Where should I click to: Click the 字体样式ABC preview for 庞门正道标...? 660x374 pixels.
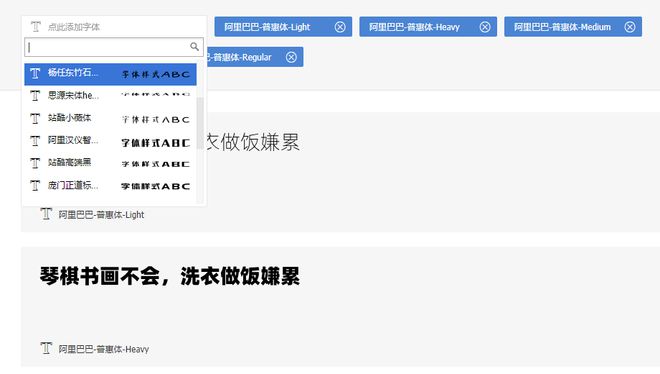(156, 186)
